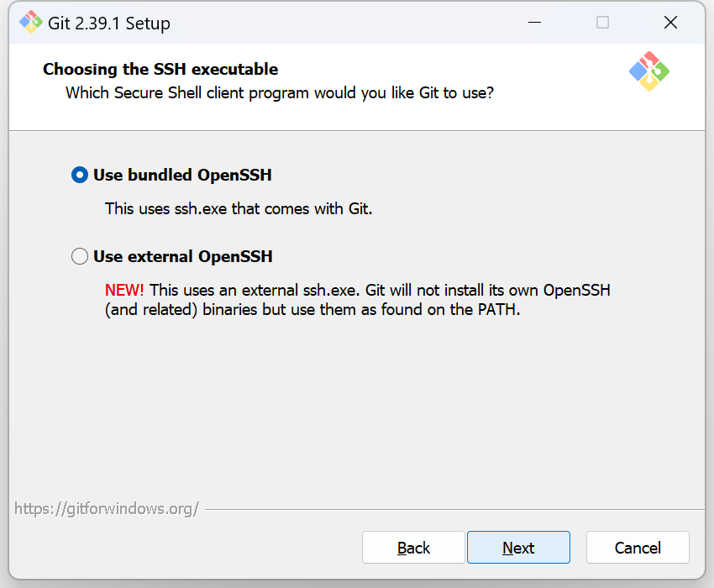The height and width of the screenshot is (588, 714).
Task: Go back to the previous setup page
Action: pyautogui.click(x=413, y=548)
